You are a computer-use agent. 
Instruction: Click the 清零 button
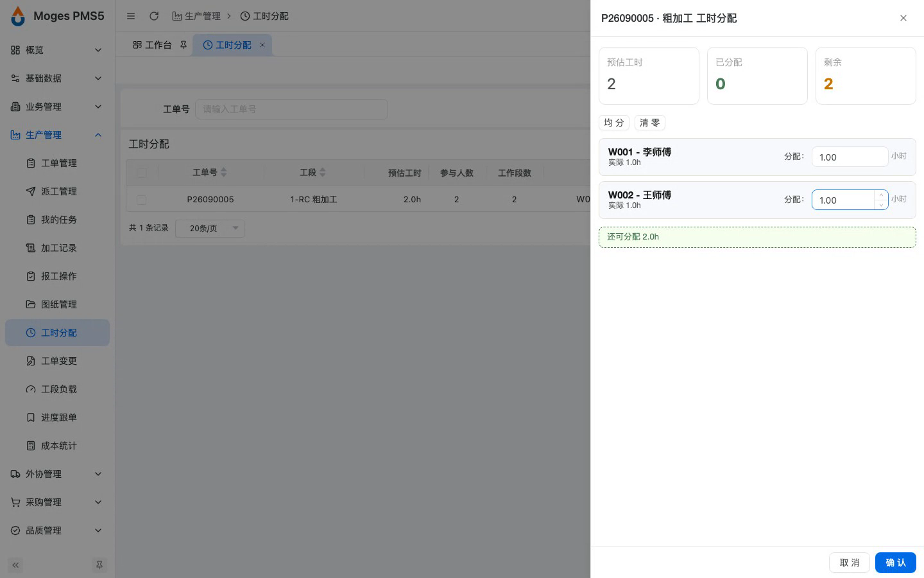(650, 123)
